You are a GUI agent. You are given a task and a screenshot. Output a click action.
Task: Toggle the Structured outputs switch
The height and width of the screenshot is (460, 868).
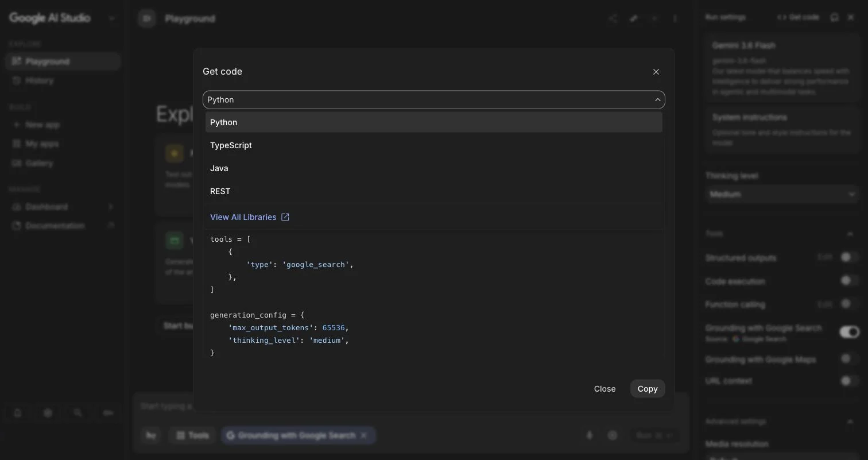tap(850, 257)
